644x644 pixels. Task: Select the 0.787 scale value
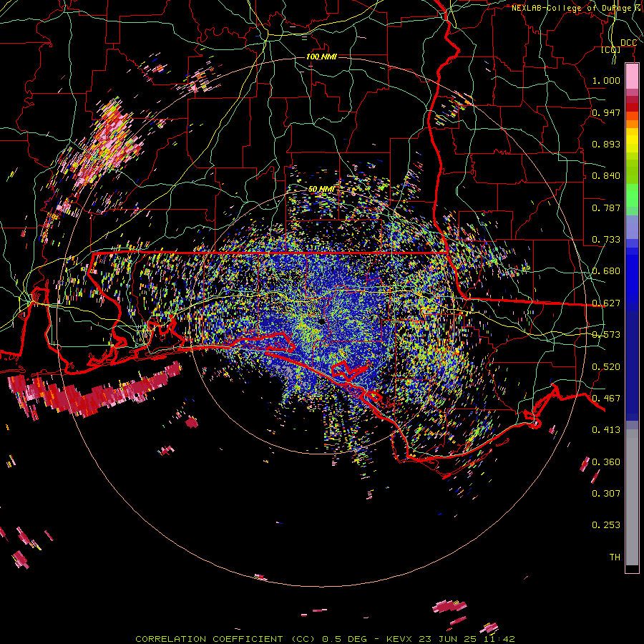[x=606, y=208]
